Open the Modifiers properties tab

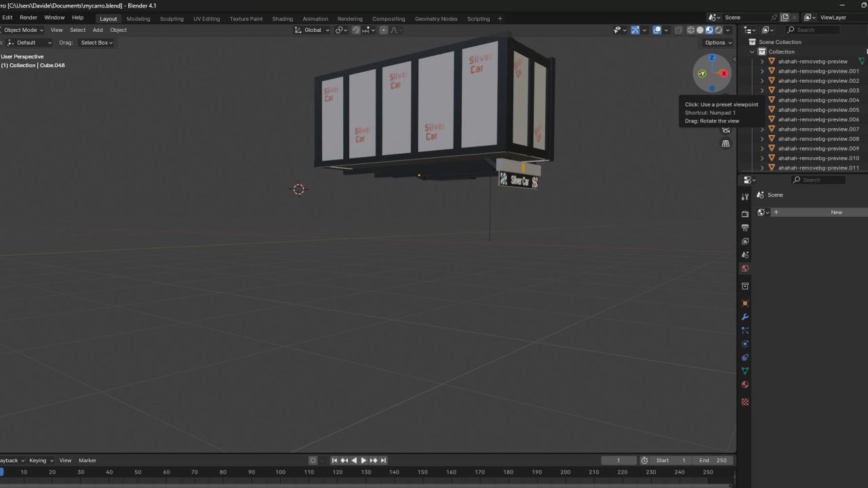(745, 317)
